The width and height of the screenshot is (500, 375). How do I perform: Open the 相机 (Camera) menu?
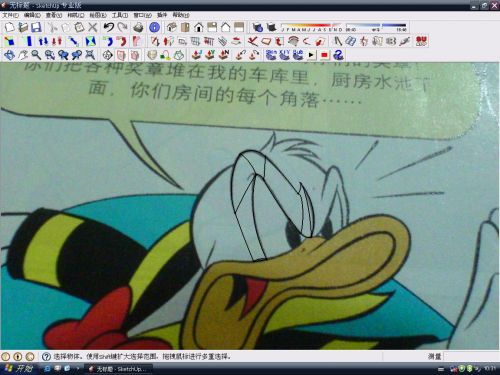[x=76, y=15]
